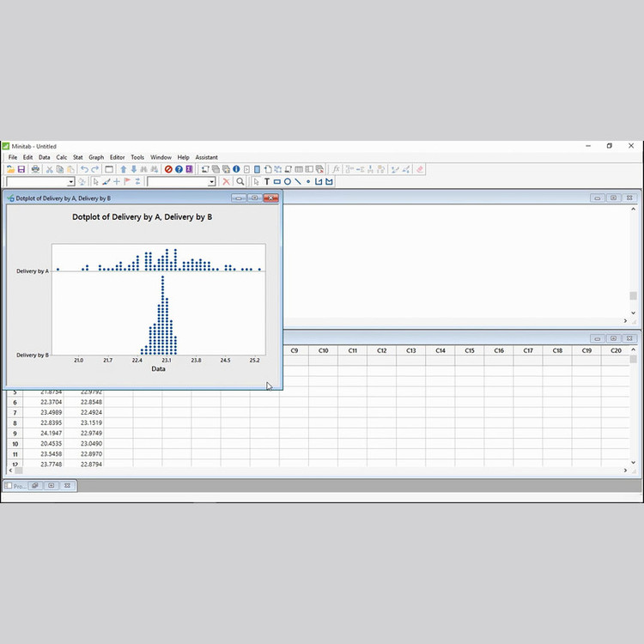644x644 pixels.
Task: Click the fx assign formula icon
Action: tap(336, 169)
